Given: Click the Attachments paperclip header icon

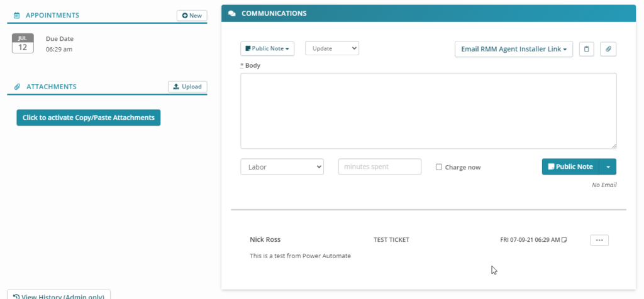Looking at the screenshot, I should pos(17,87).
